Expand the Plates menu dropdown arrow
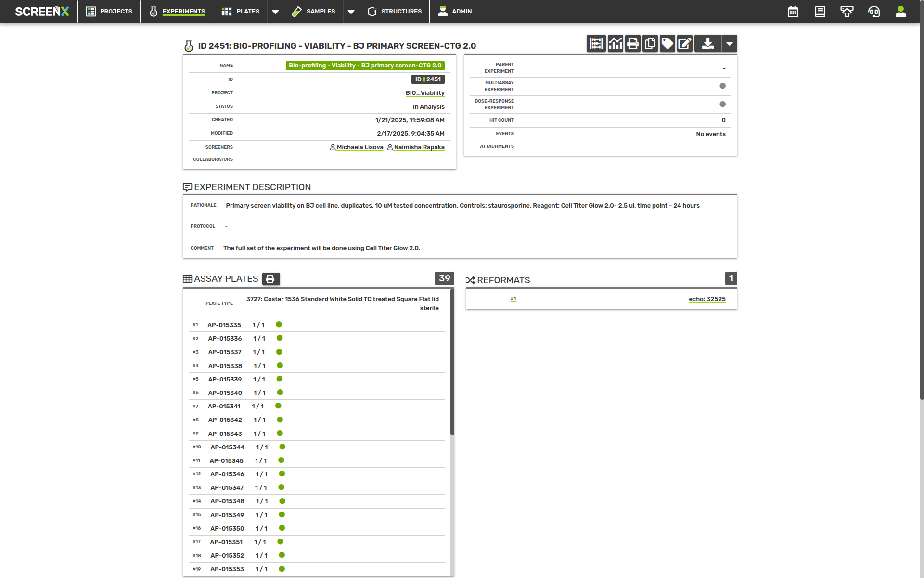This screenshot has height=578, width=924. tap(275, 12)
